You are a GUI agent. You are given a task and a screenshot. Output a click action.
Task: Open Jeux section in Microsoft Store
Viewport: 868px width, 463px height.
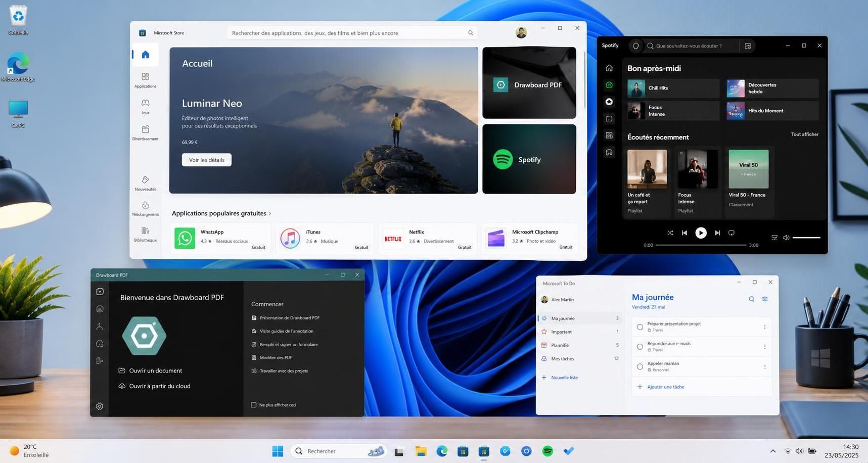click(x=146, y=106)
